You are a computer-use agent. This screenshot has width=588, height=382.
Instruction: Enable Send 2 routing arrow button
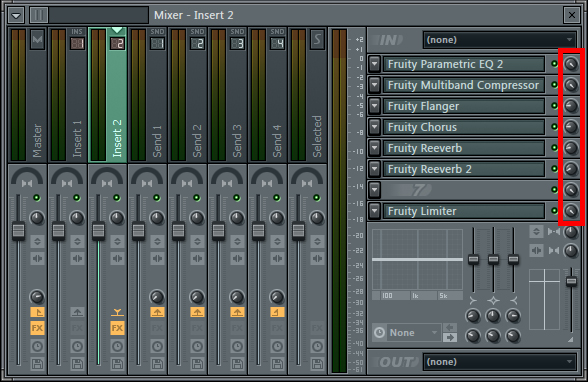point(197,312)
